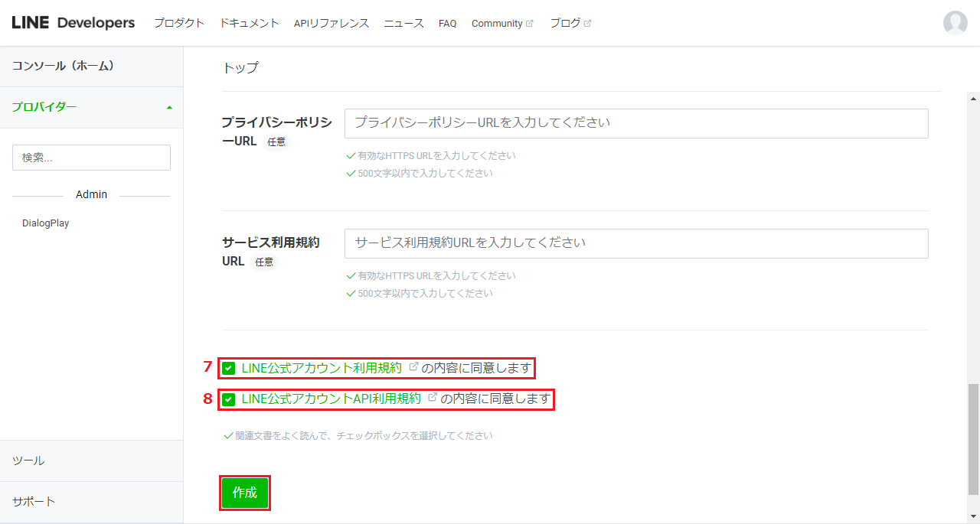Toggle LINE公式アカウント利用規約 agreement checkbox
Screen dimensions: 980x524
(228, 369)
